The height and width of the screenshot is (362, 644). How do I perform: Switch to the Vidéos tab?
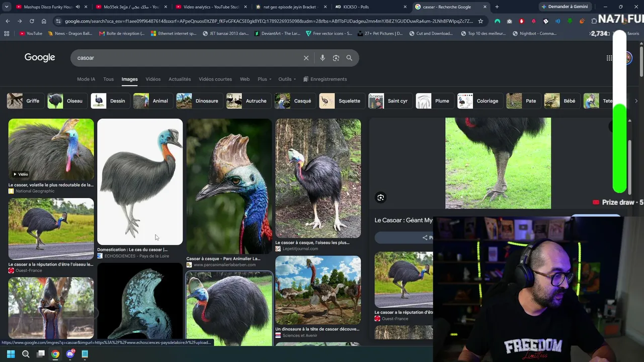[153, 79]
